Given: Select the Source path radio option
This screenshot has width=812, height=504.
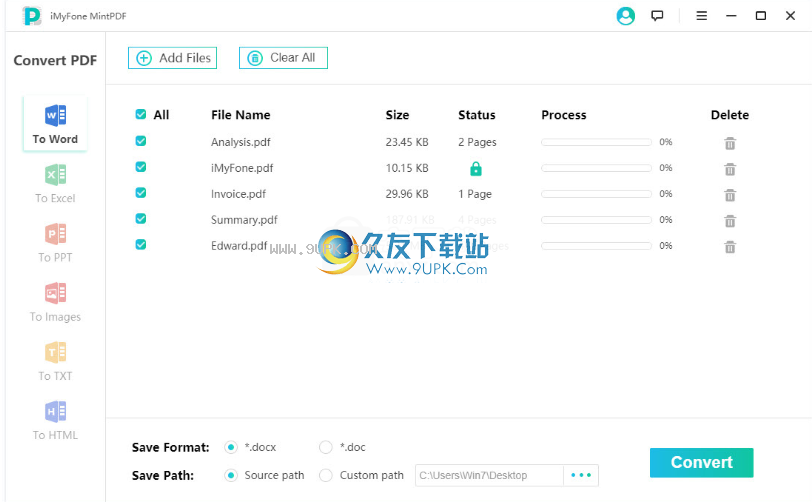Looking at the screenshot, I should point(231,475).
